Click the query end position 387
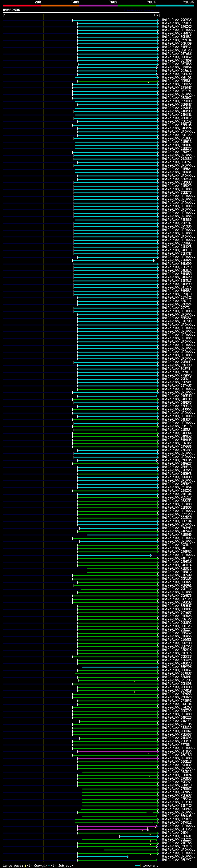This screenshot has height=868, width=197. coord(155,15)
